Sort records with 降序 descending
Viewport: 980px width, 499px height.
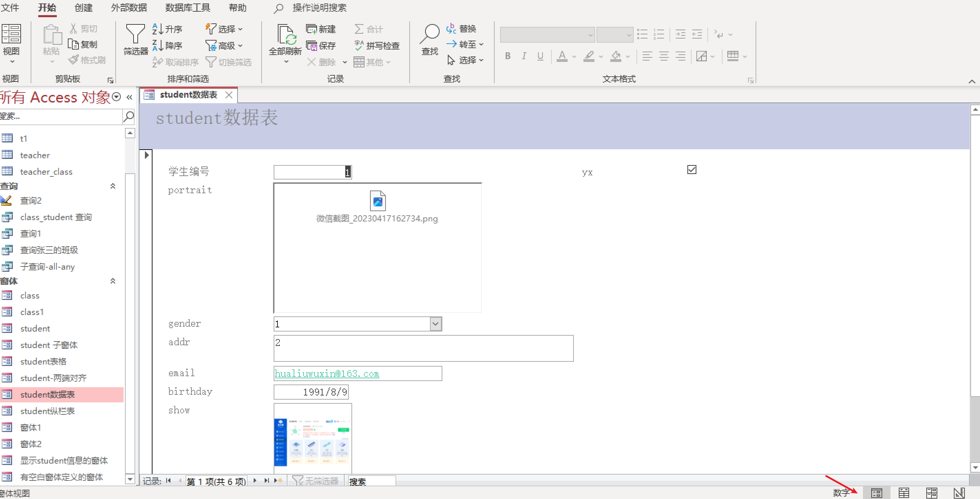[167, 45]
